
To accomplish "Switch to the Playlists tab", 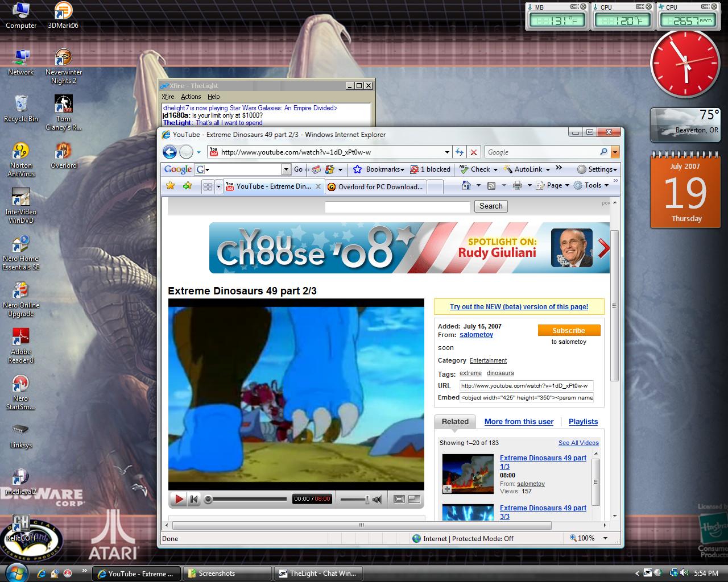I will pyautogui.click(x=583, y=422).
